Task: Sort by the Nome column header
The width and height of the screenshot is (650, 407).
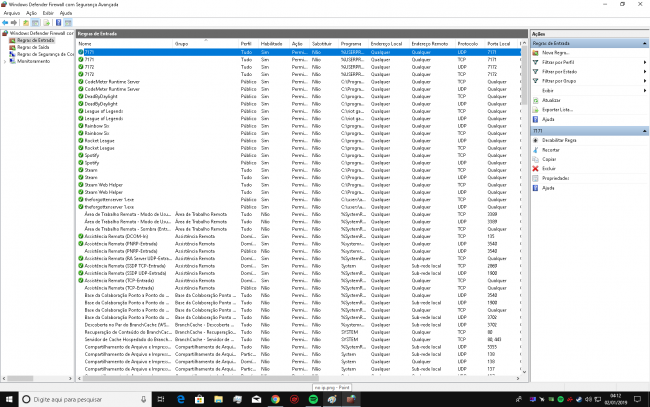Action: point(124,44)
